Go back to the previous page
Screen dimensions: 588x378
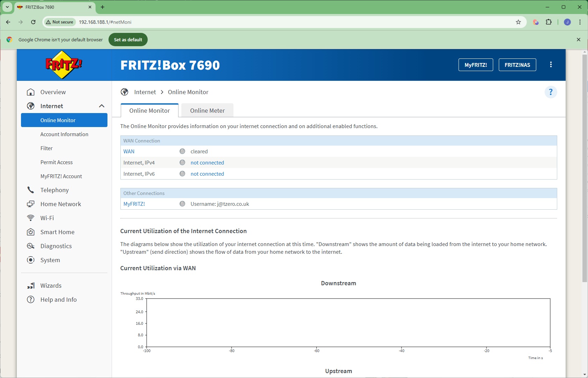8,22
